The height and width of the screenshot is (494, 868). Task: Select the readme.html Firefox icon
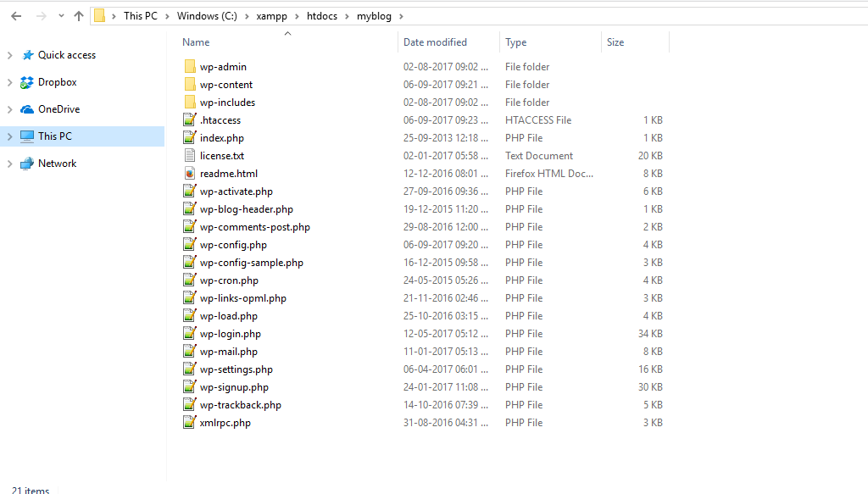189,173
